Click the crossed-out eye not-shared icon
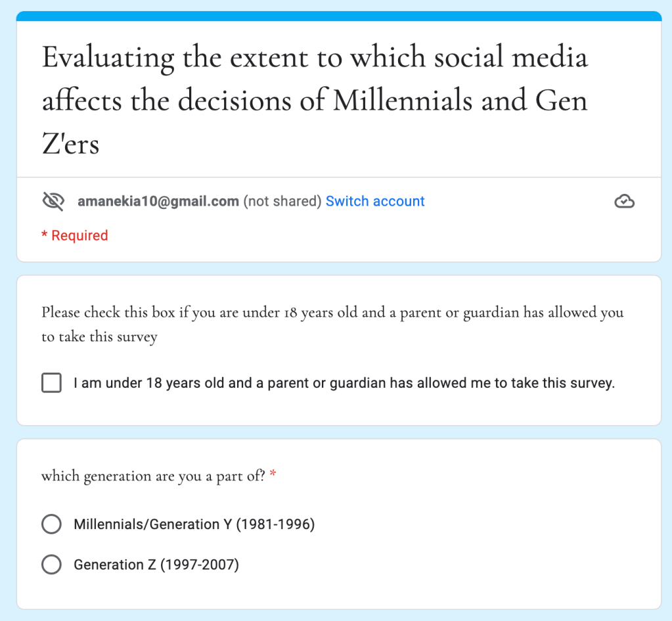The height and width of the screenshot is (621, 672). click(53, 202)
